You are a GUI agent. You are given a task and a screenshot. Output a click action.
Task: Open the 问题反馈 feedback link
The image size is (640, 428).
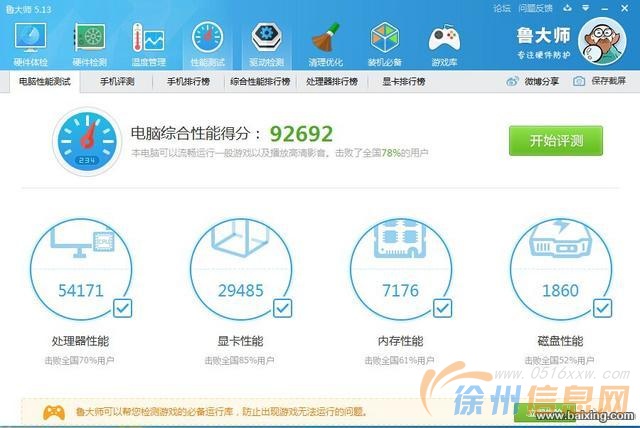point(535,8)
